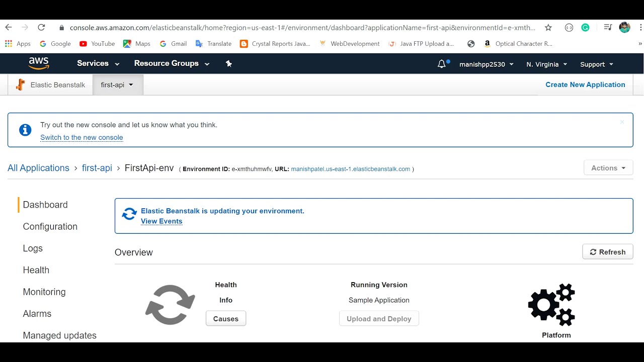Open the Maps bookmark

point(137,44)
